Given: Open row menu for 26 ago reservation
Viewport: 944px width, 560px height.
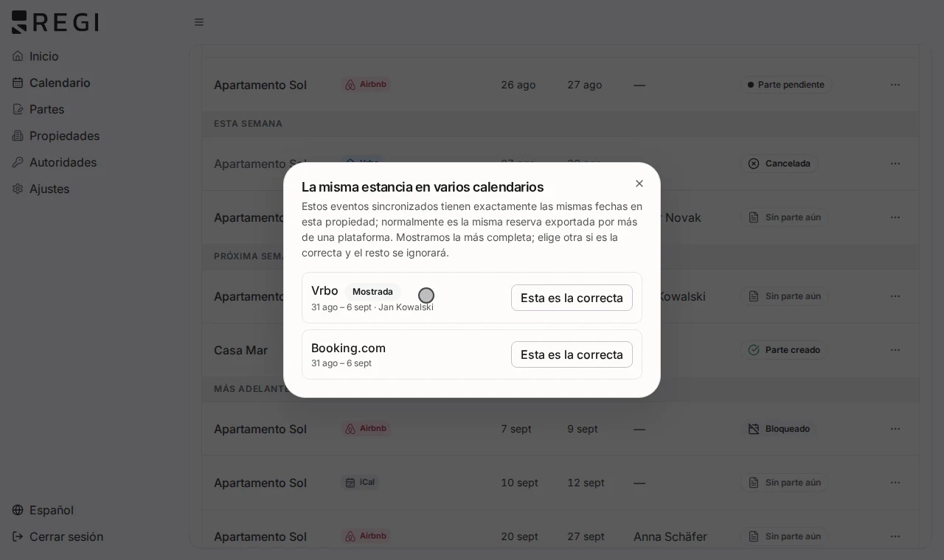Looking at the screenshot, I should pos(895,85).
